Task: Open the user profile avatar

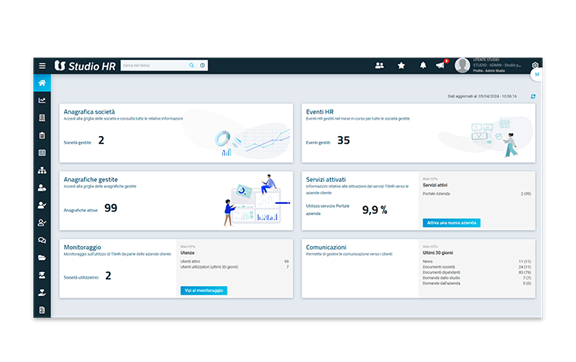Action: [x=462, y=65]
